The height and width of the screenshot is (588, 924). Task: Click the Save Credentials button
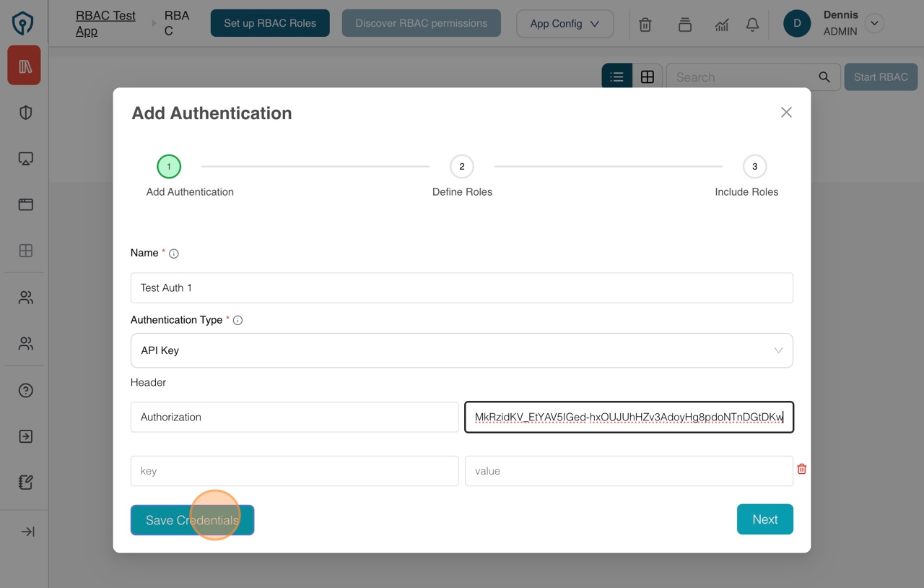coord(192,519)
